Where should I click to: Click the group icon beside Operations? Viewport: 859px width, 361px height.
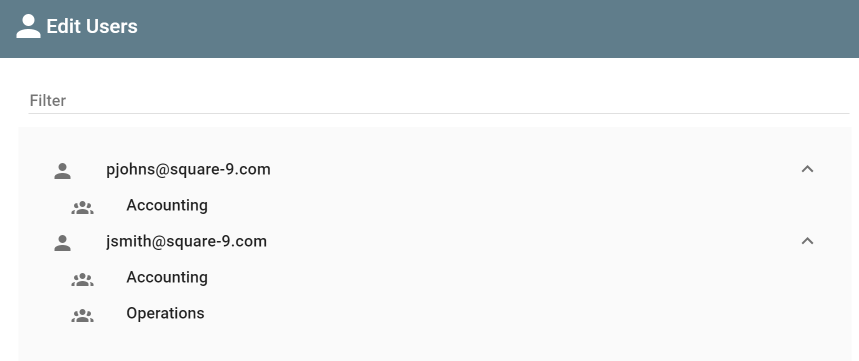pos(82,315)
